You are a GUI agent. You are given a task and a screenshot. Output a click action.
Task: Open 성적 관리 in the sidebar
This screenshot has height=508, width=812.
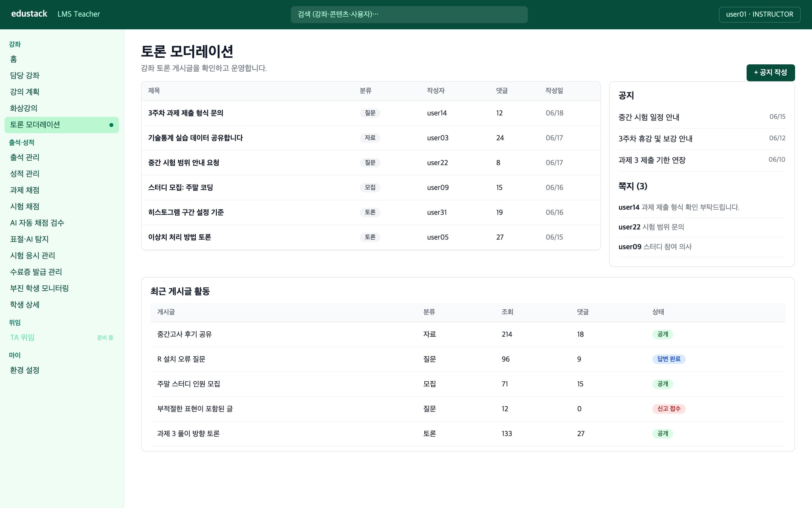(62, 174)
